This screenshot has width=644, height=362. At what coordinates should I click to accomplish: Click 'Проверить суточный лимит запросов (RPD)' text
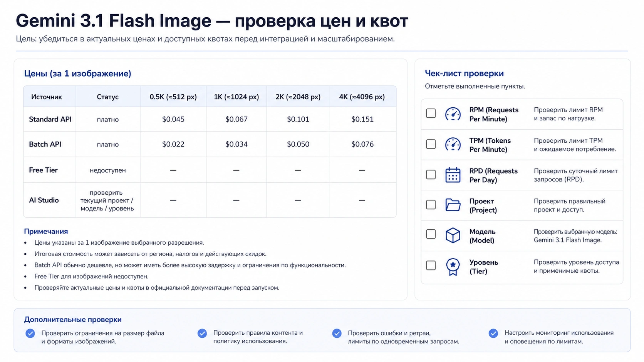point(575,175)
